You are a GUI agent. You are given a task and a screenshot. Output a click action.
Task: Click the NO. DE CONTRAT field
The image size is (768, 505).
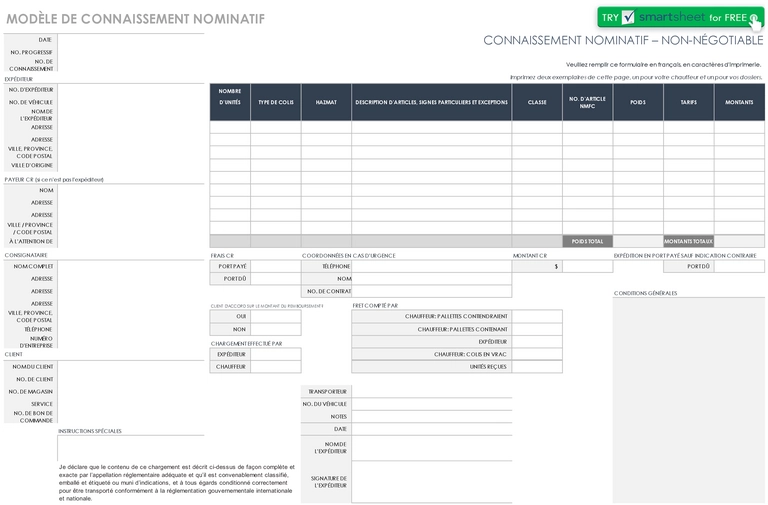[x=432, y=291]
